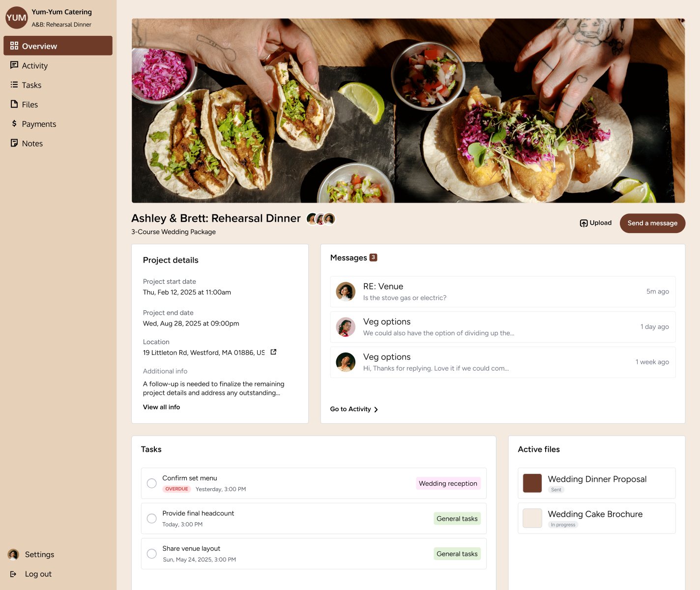The height and width of the screenshot is (590, 700).
Task: Click the RE: Venue sender avatar
Action: (x=346, y=292)
